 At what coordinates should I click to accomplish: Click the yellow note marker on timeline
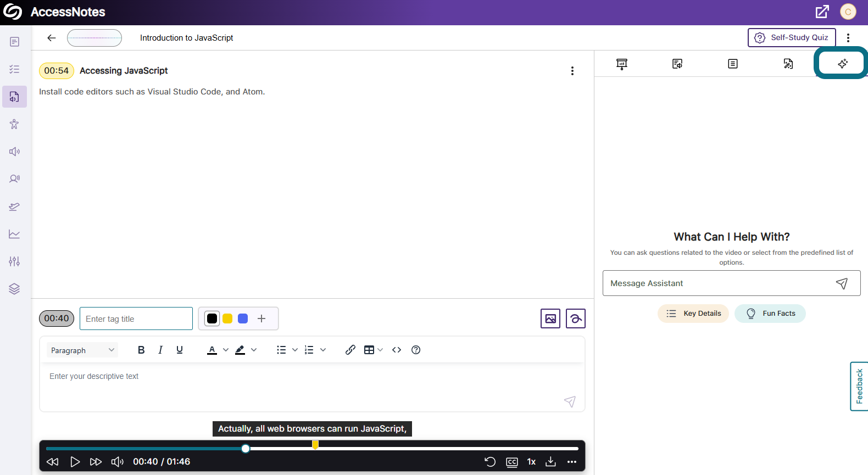[315, 445]
